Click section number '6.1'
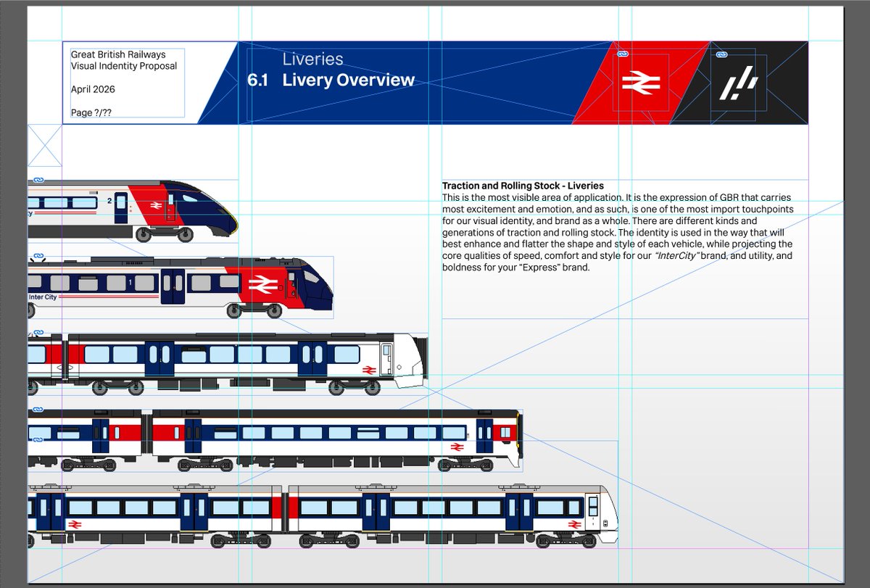Viewport: 870px width, 588px height. click(x=257, y=80)
